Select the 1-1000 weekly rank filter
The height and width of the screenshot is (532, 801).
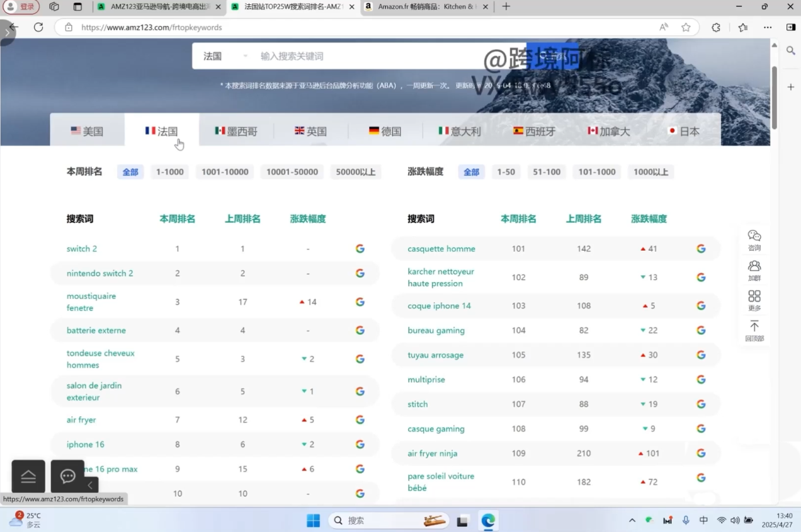point(169,172)
